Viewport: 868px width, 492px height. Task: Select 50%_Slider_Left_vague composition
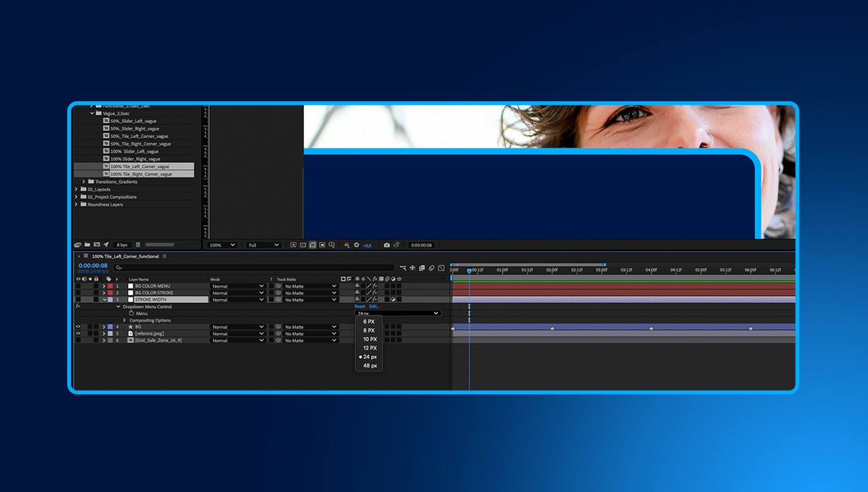(x=133, y=121)
